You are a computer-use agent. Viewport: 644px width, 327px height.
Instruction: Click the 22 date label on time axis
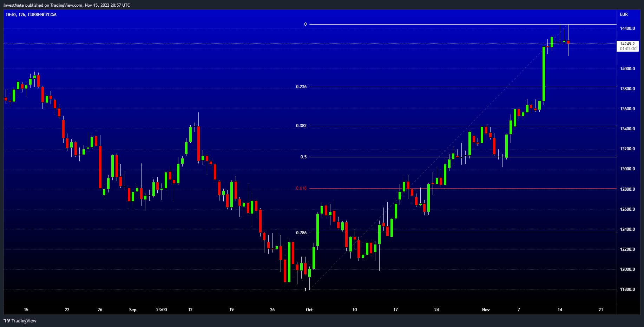click(x=67, y=310)
